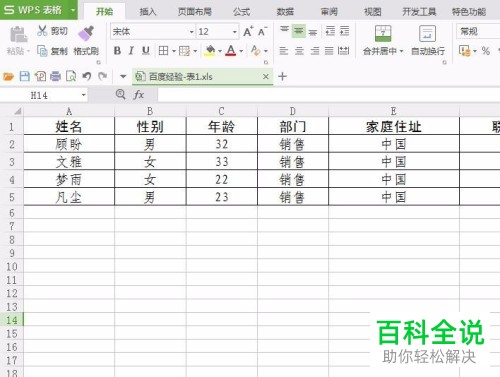The image size is (500, 377).
Task: Decrease font size with A- icon
Action: tap(263, 31)
